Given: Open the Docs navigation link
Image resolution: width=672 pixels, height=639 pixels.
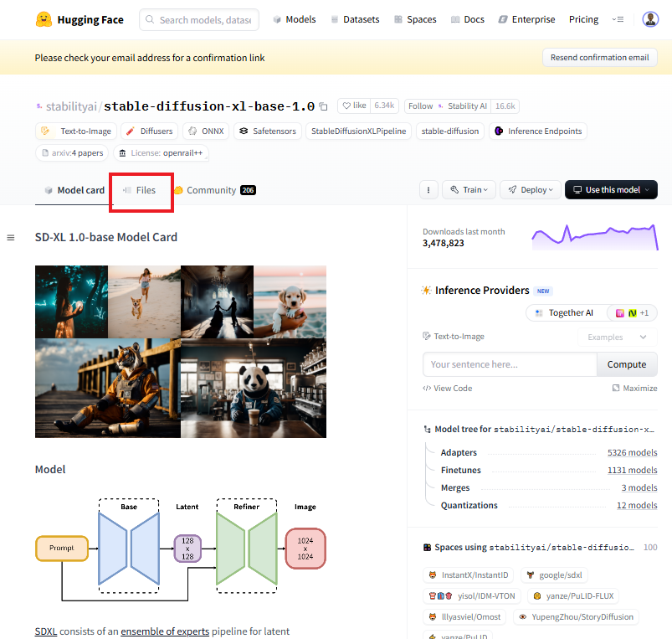Looking at the screenshot, I should pos(468,20).
